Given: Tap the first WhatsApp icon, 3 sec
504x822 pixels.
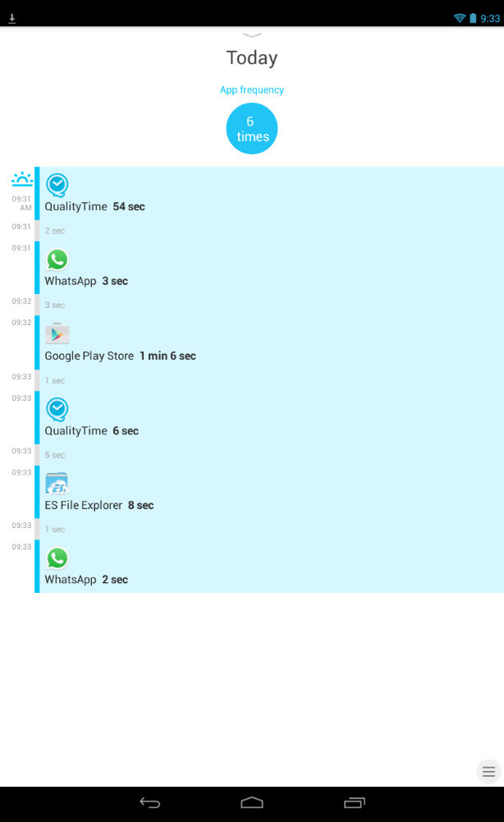Looking at the screenshot, I should (57, 259).
